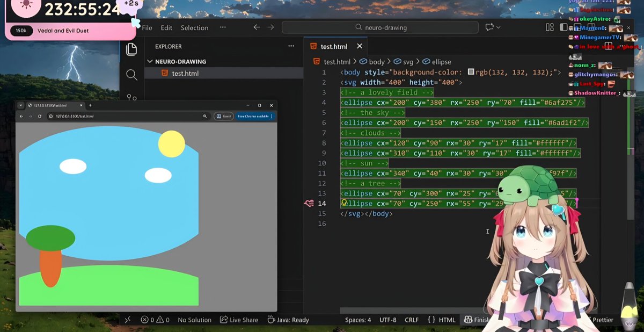Change line endings via CRLF status item

[412, 320]
